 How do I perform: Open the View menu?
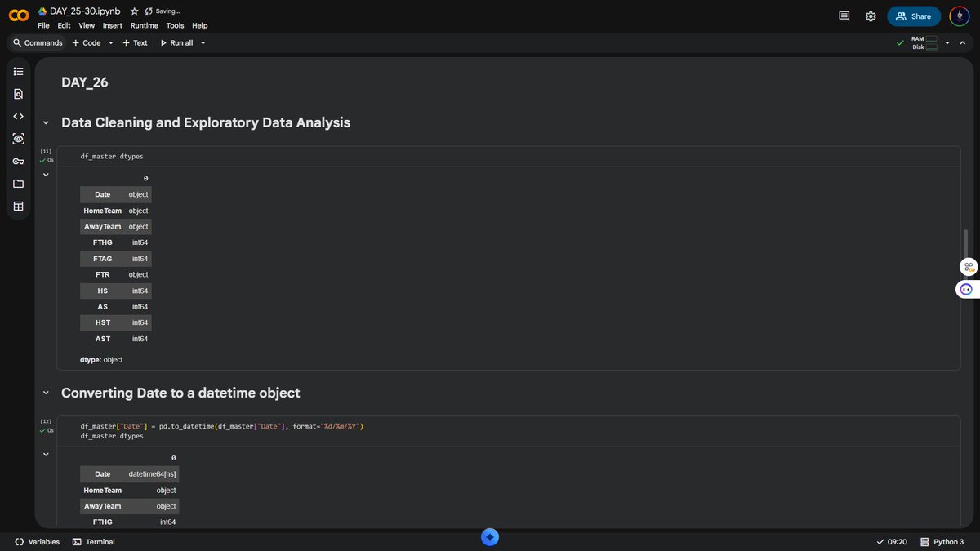coord(87,25)
